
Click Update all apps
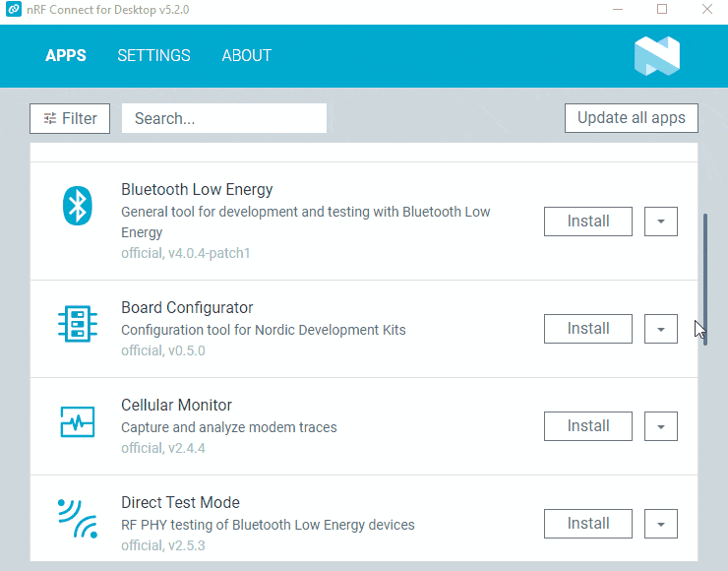(632, 118)
